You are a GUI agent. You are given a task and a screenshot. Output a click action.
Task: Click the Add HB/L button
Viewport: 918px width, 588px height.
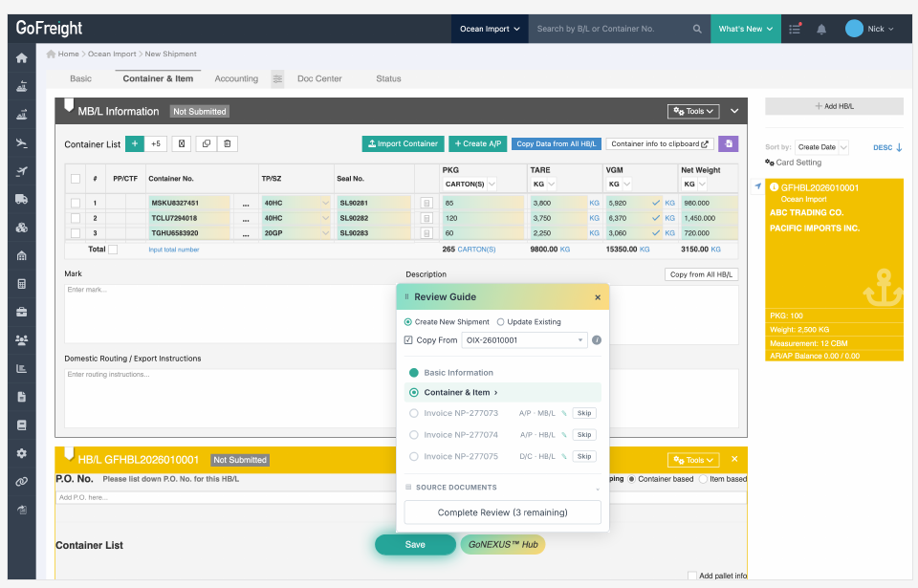(x=834, y=106)
